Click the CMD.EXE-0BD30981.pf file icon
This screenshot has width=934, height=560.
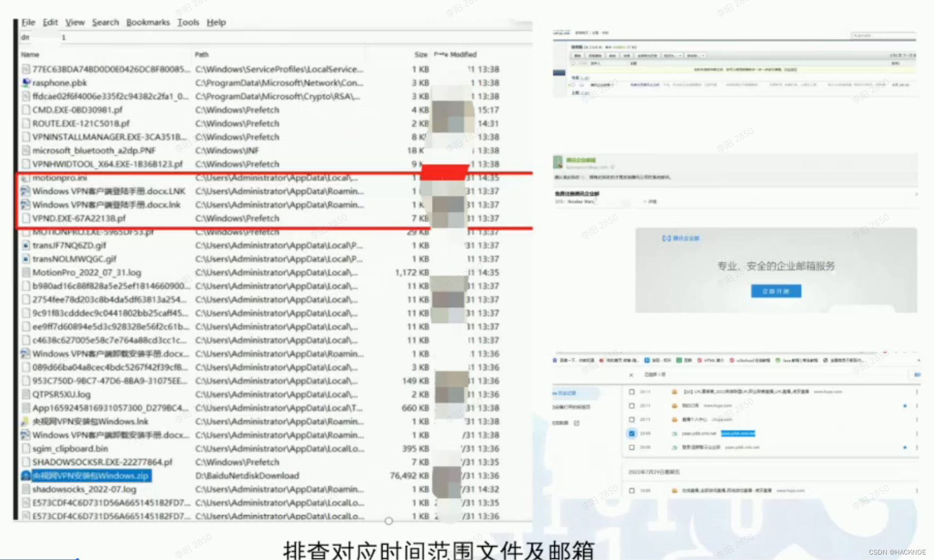pos(25,110)
